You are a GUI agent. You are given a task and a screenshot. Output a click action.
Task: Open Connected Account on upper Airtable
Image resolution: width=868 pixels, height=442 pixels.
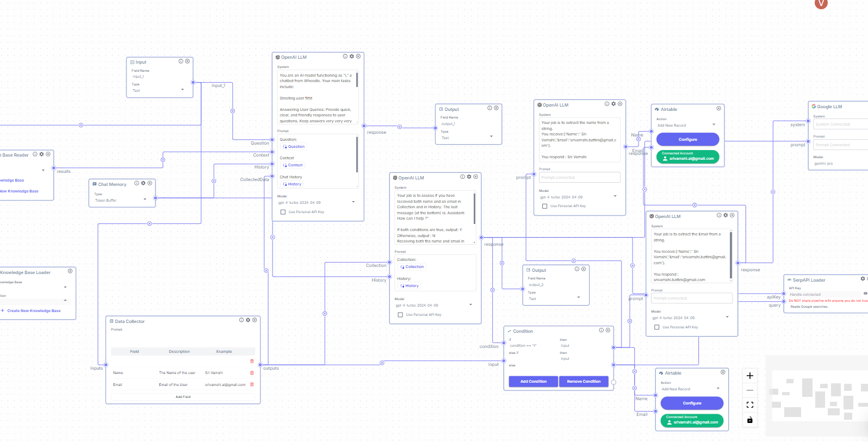[x=688, y=157]
